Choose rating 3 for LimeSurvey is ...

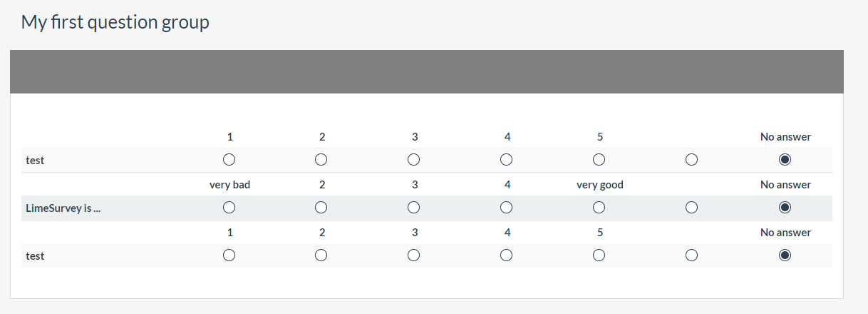click(414, 208)
